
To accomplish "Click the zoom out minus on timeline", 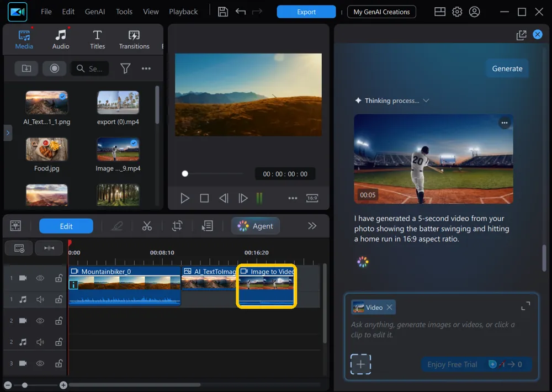I will pos(8,385).
